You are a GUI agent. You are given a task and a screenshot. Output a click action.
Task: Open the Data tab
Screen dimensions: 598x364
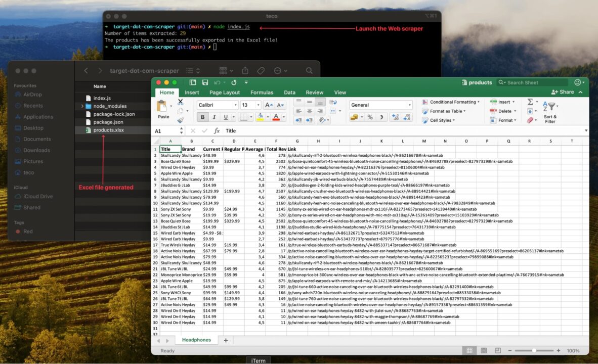[x=289, y=92]
